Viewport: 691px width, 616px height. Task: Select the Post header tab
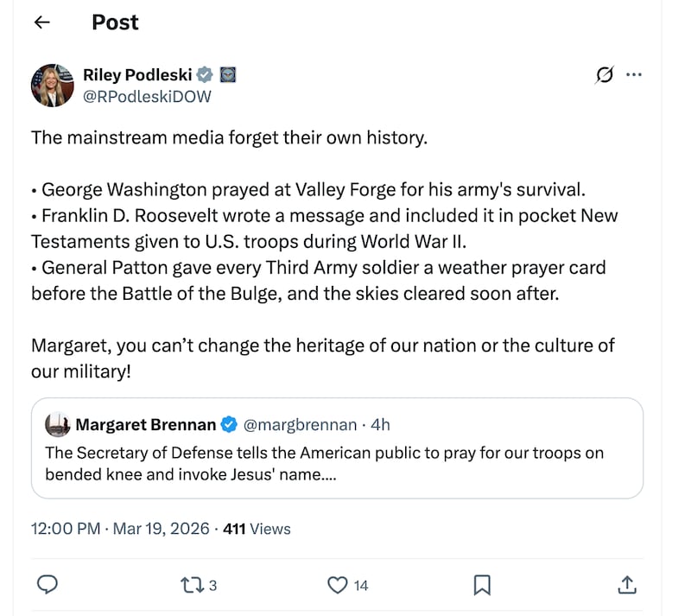click(114, 22)
